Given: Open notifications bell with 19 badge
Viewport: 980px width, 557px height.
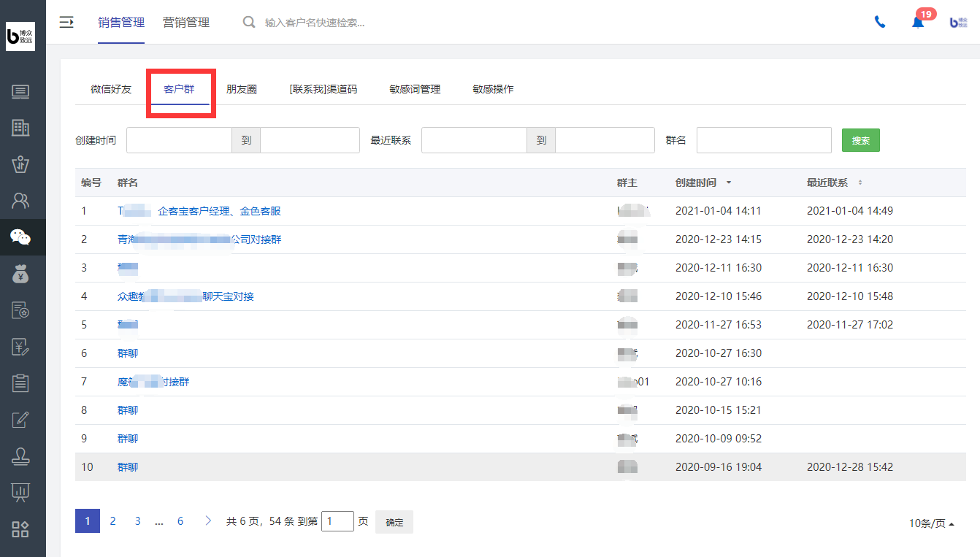Looking at the screenshot, I should click(918, 22).
